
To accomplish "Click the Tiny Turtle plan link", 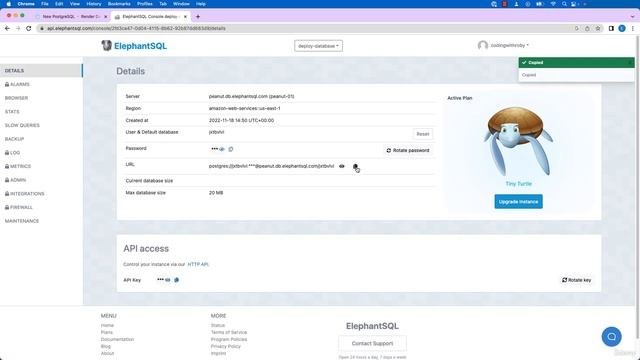I will click(x=518, y=184).
